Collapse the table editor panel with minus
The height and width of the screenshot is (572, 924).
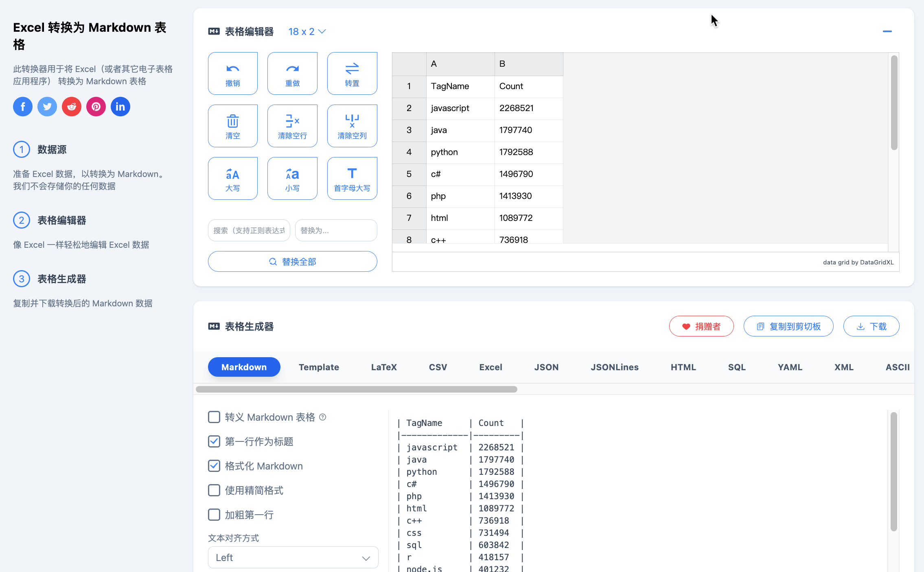tap(887, 31)
